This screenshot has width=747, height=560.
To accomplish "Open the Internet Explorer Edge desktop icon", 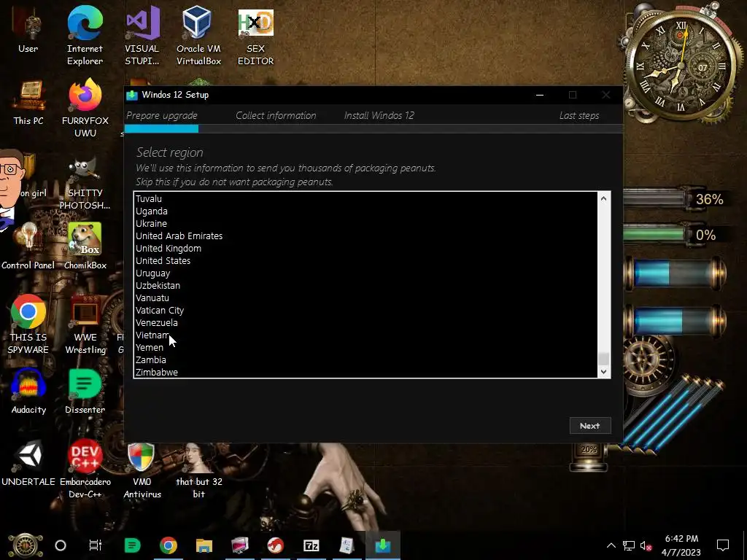I will [x=85, y=36].
